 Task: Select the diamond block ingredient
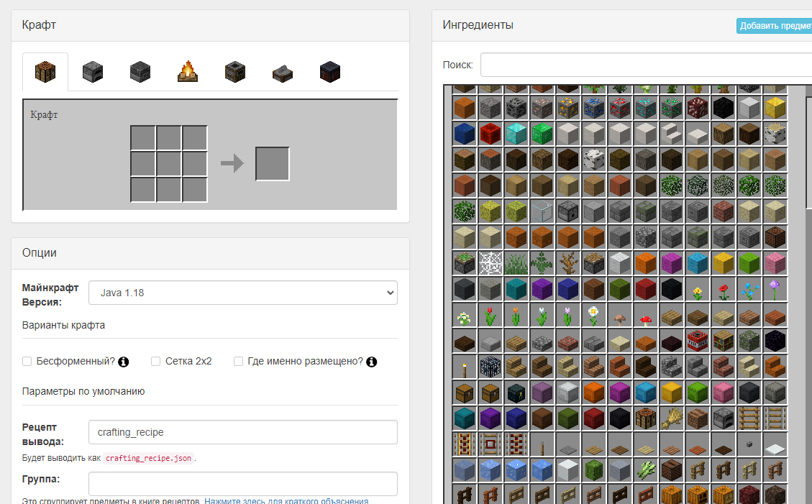(x=516, y=134)
